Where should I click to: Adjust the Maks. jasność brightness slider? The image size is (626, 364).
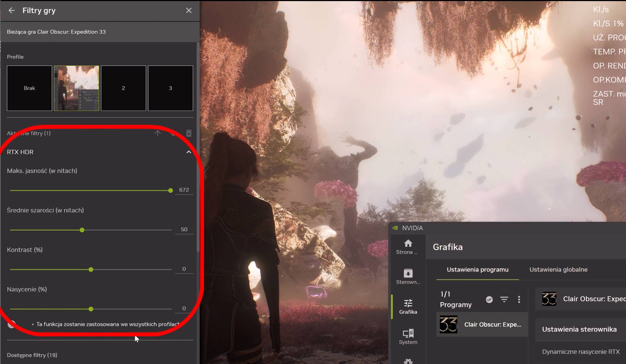[x=170, y=190]
